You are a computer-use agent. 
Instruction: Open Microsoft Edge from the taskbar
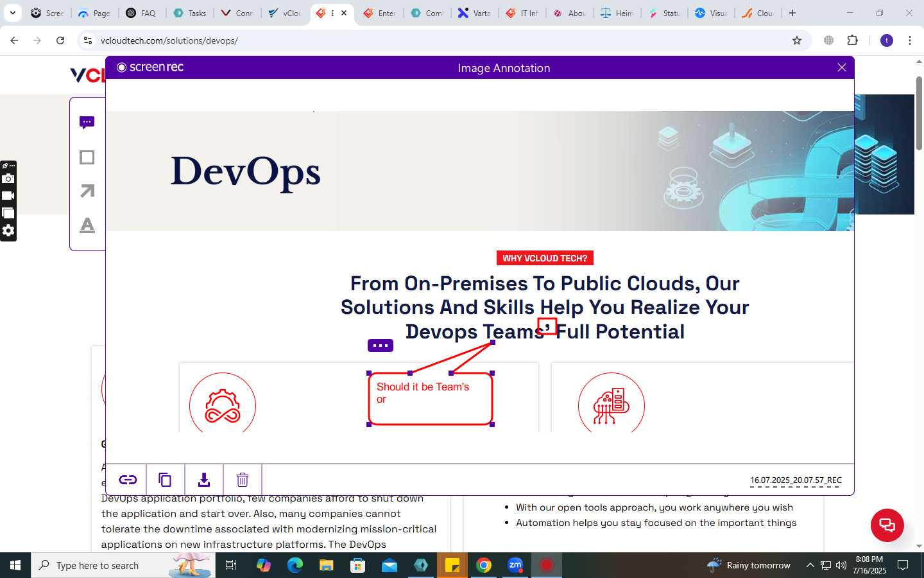pos(295,565)
